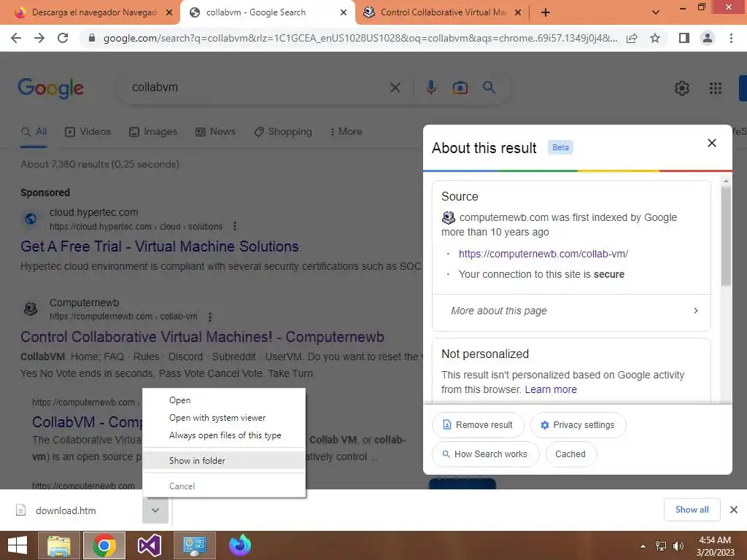This screenshot has width=747, height=560.
Task: Go forward with the browser forward arrow
Action: pos(39,38)
